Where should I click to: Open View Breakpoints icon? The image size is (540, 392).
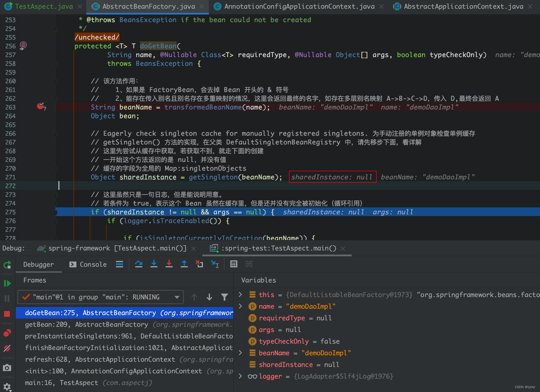pyautogui.click(x=7, y=333)
